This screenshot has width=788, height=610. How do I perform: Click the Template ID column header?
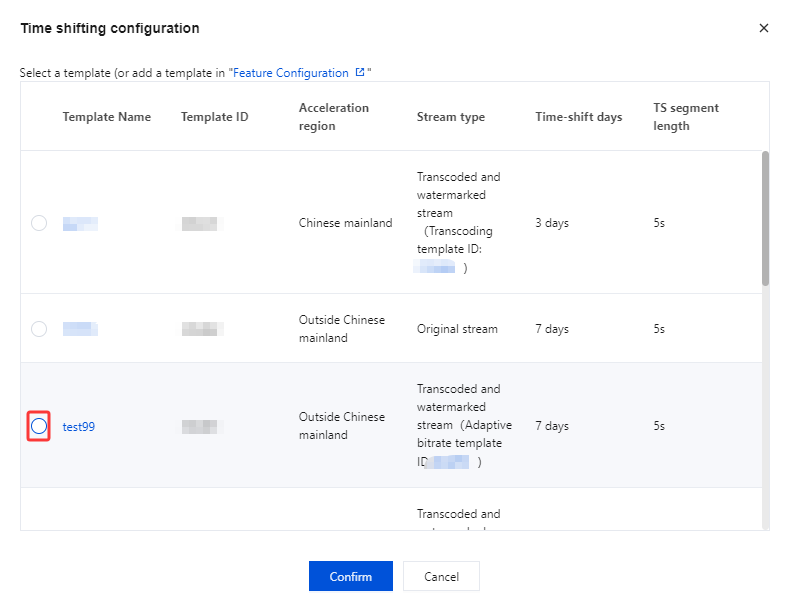click(x=215, y=117)
